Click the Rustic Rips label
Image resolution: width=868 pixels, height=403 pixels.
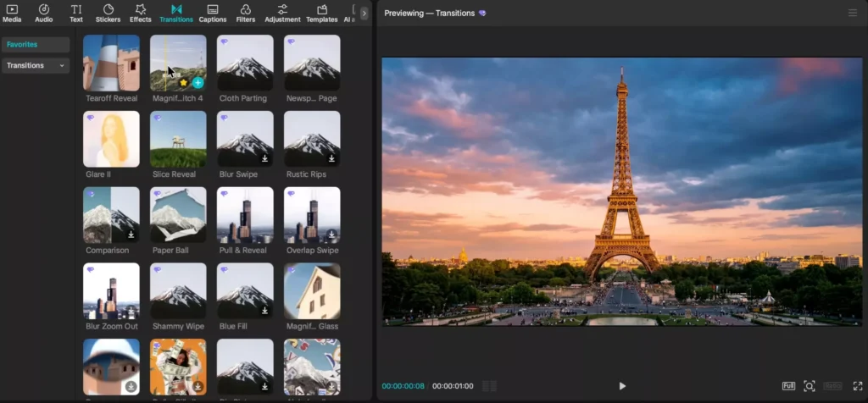pos(306,174)
